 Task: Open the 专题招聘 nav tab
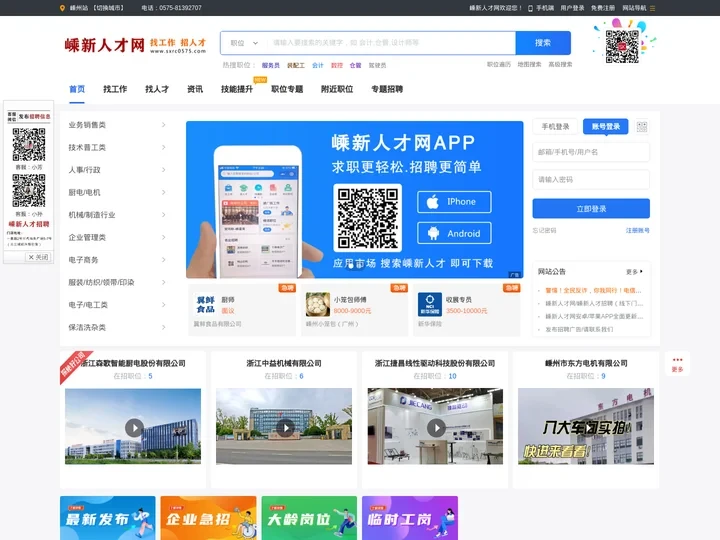tap(387, 89)
